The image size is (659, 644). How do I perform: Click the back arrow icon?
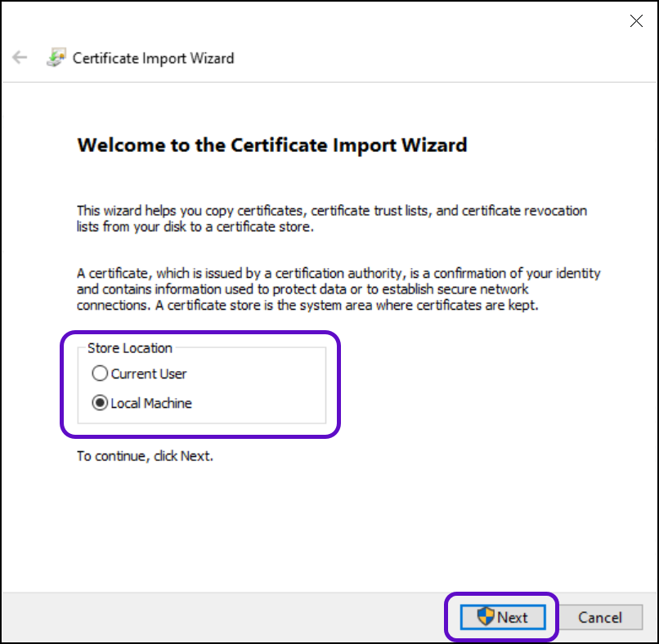click(20, 58)
